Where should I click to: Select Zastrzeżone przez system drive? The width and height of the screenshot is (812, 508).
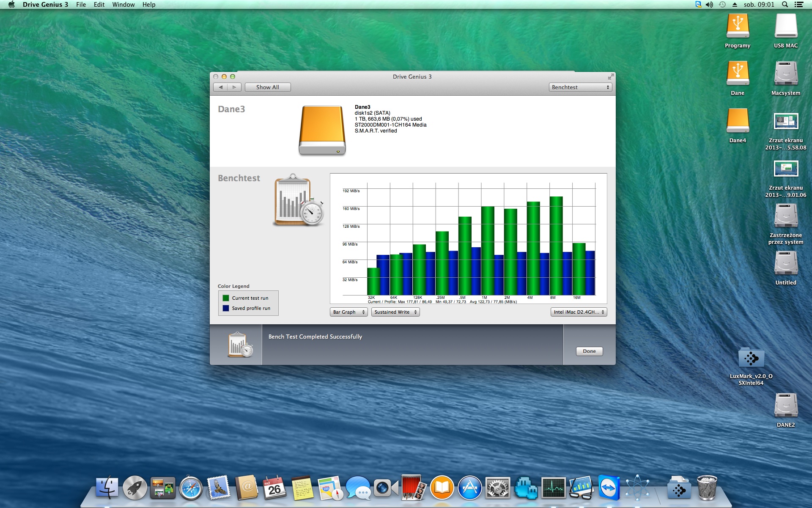coord(786,224)
